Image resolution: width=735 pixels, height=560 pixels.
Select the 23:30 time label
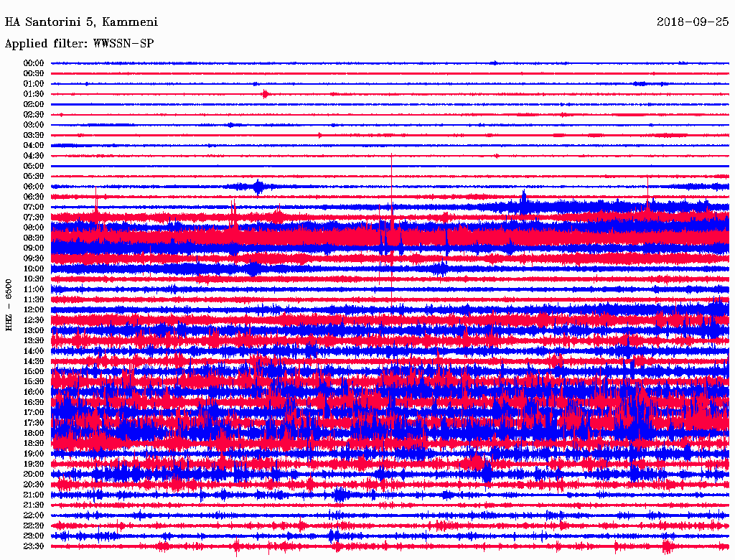pos(34,546)
